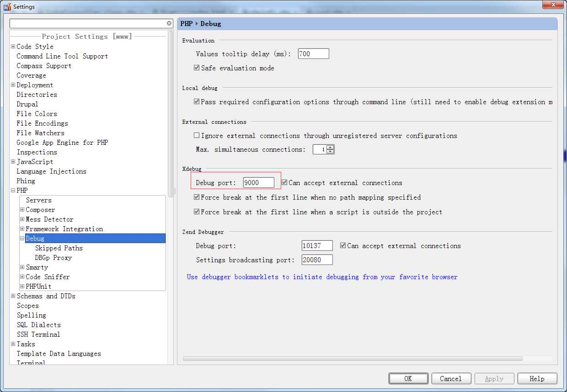Select Directories settings item

pyautogui.click(x=37, y=94)
